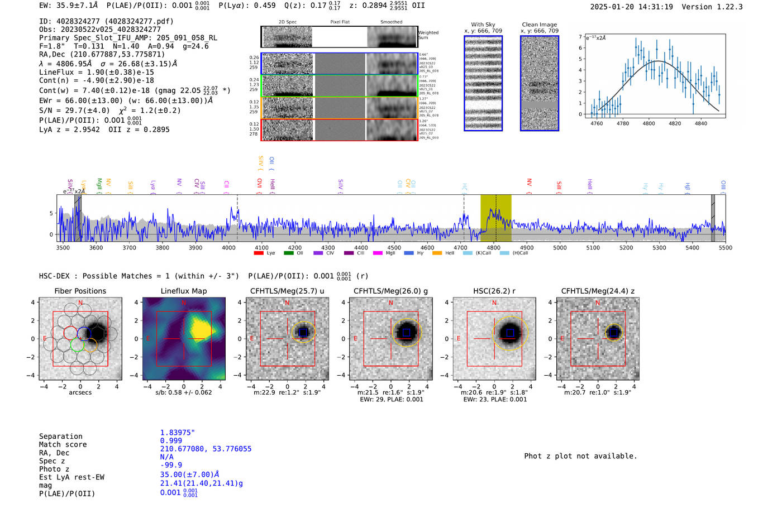Click the header text 'EW: 35.9±7.1Å'
This screenshot has width=782, height=532.
click(68, 5)
